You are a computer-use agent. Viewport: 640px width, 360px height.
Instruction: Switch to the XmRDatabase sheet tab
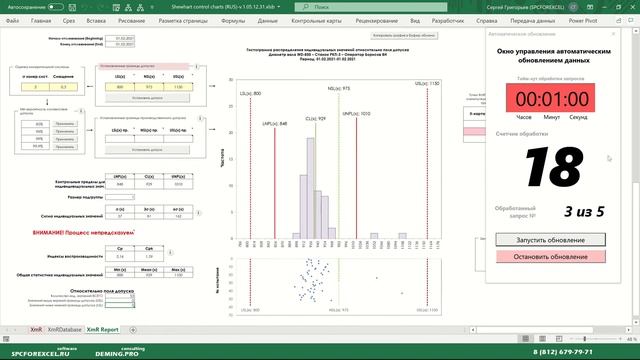(x=64, y=329)
